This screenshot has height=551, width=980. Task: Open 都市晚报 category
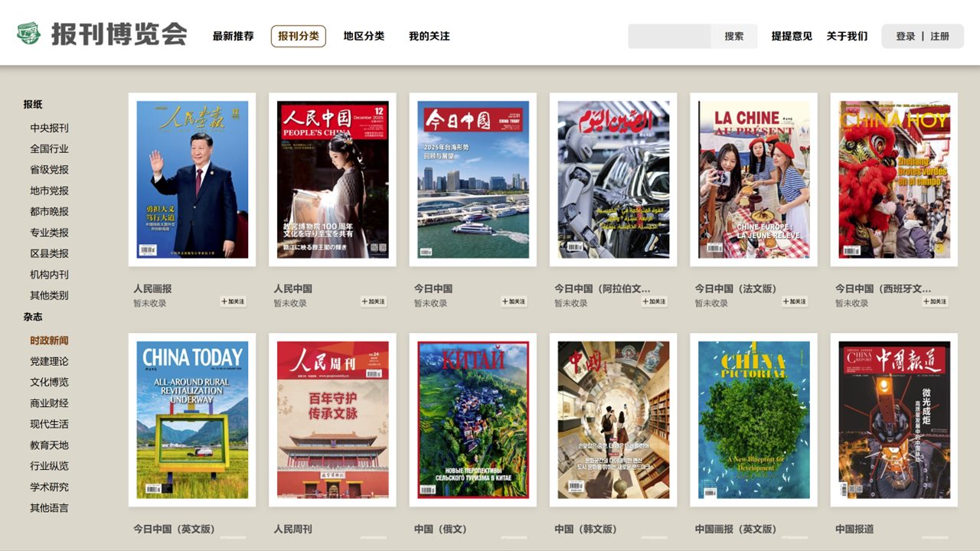50,211
